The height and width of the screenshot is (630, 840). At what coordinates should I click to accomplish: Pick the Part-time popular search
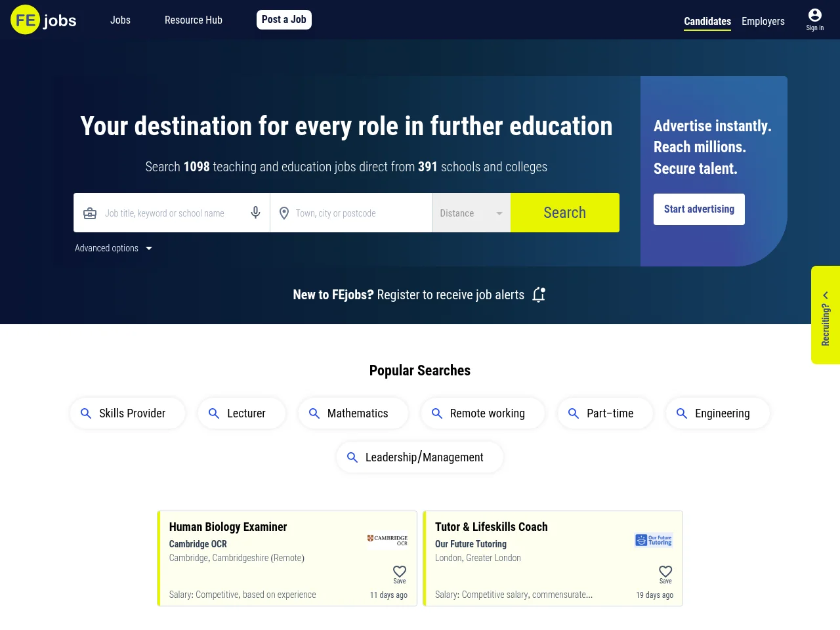[605, 413]
